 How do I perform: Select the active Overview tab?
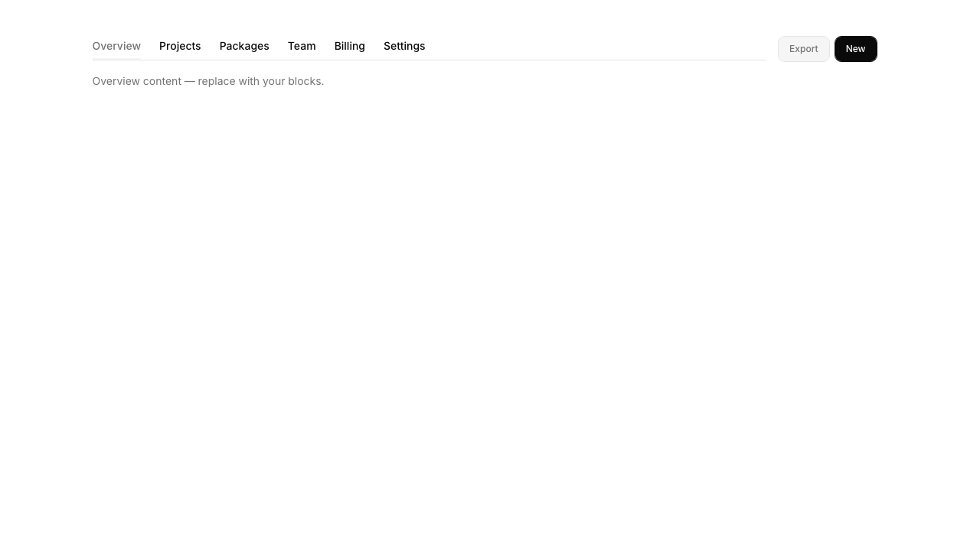[x=116, y=46]
